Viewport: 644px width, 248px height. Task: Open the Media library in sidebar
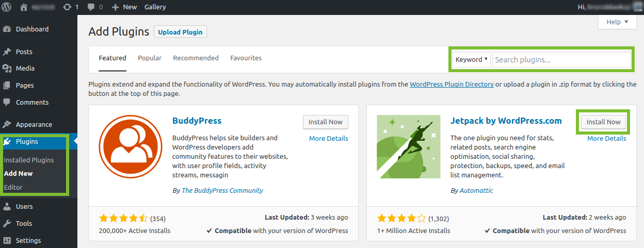[x=25, y=69]
